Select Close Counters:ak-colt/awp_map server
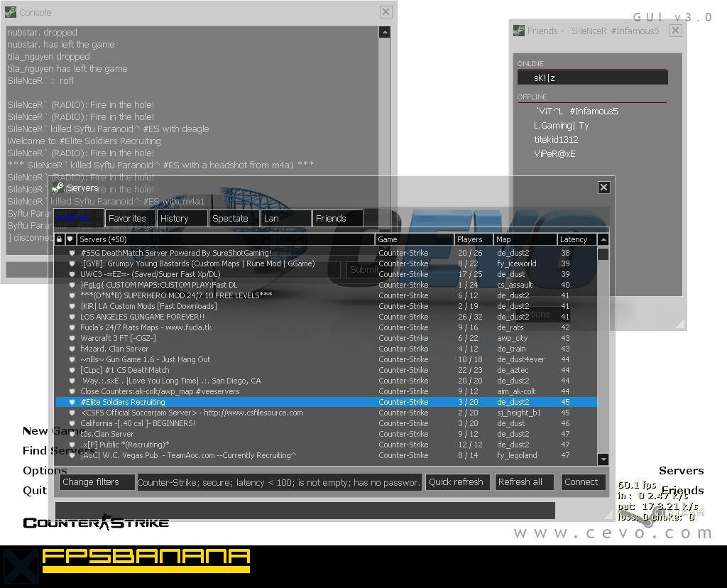The width and height of the screenshot is (727, 588). coord(327,391)
